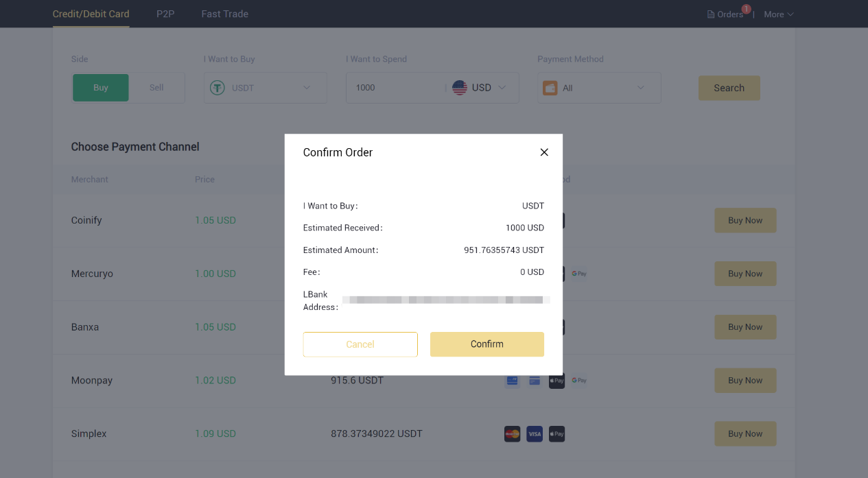Switch side to Sell
Screen dimensions: 868x478
click(156, 87)
